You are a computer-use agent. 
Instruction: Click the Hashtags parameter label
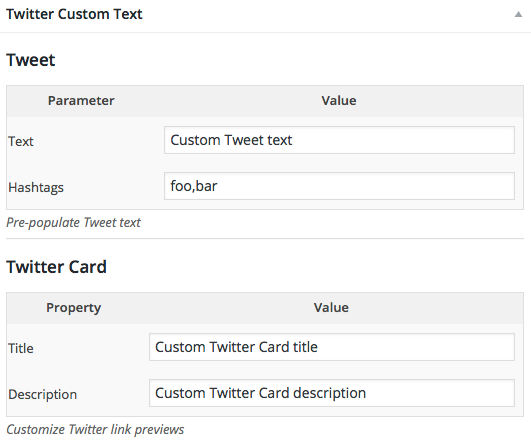(x=36, y=187)
